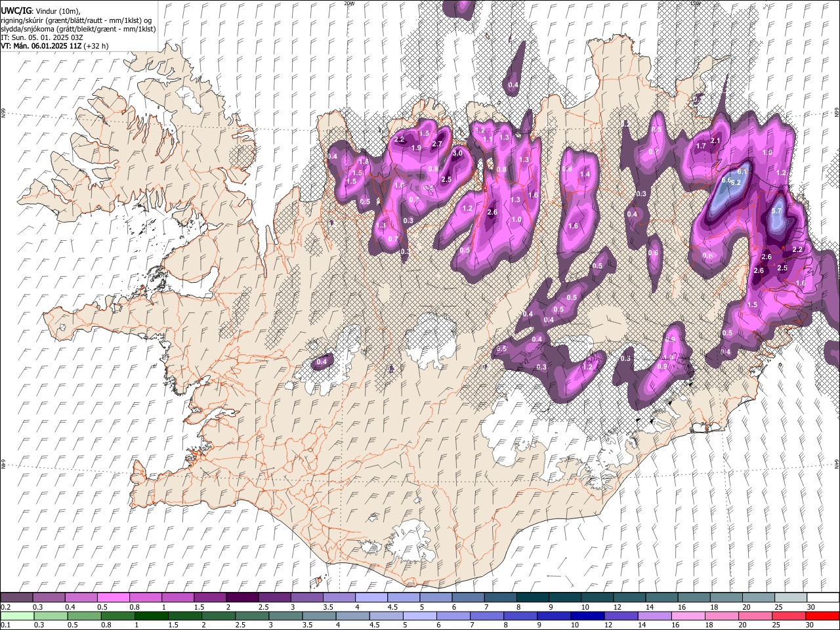The image size is (840, 630).
Task: Click the 0.2 label under the upper legend
Action: [x=6, y=607]
